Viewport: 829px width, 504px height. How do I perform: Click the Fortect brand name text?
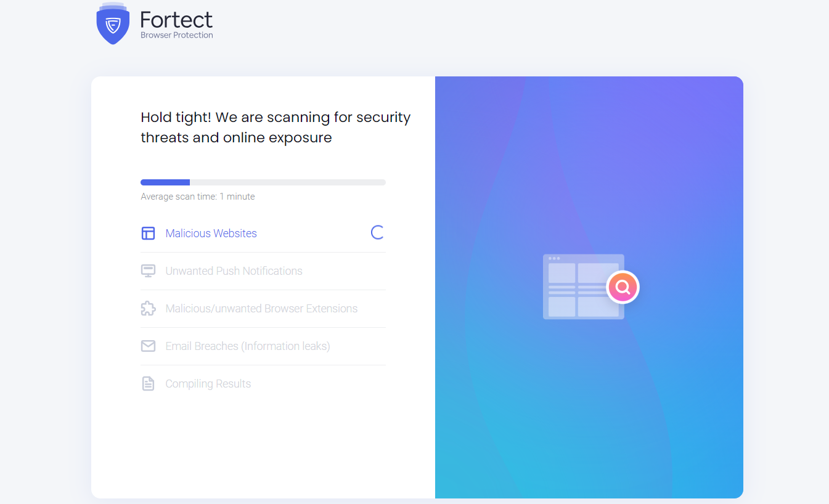176,20
